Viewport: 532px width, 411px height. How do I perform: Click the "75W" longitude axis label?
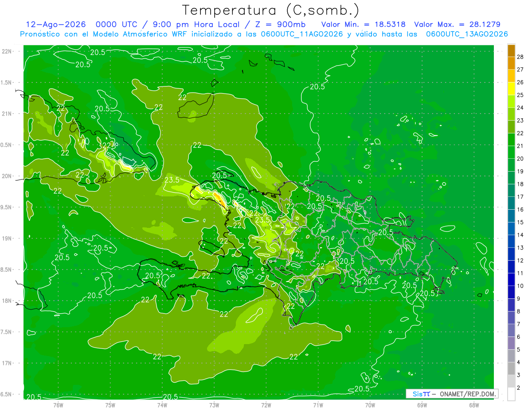click(x=110, y=405)
